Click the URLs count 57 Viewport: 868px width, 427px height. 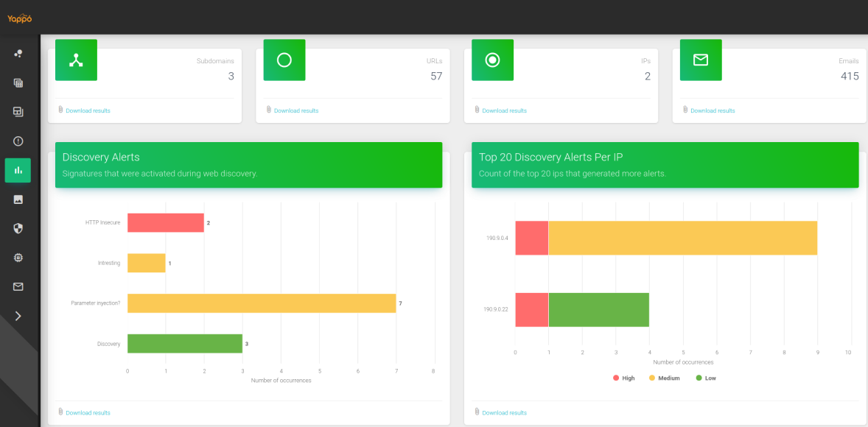click(436, 77)
